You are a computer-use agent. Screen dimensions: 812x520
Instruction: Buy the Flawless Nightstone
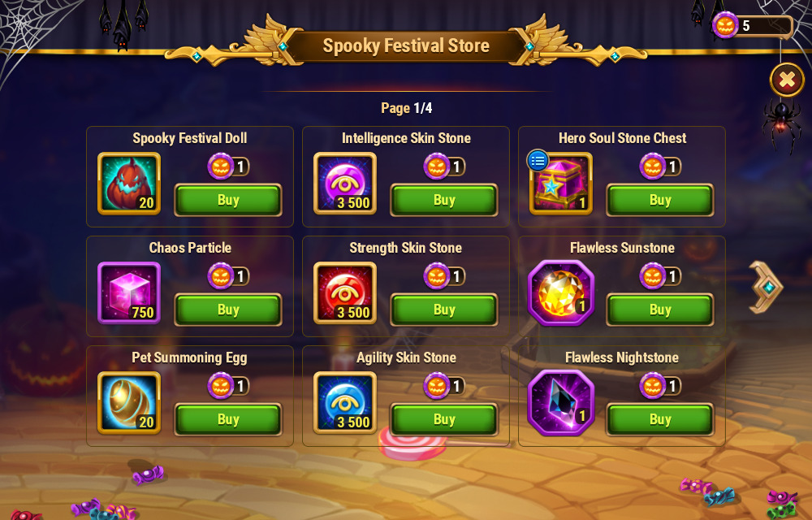tap(660, 419)
